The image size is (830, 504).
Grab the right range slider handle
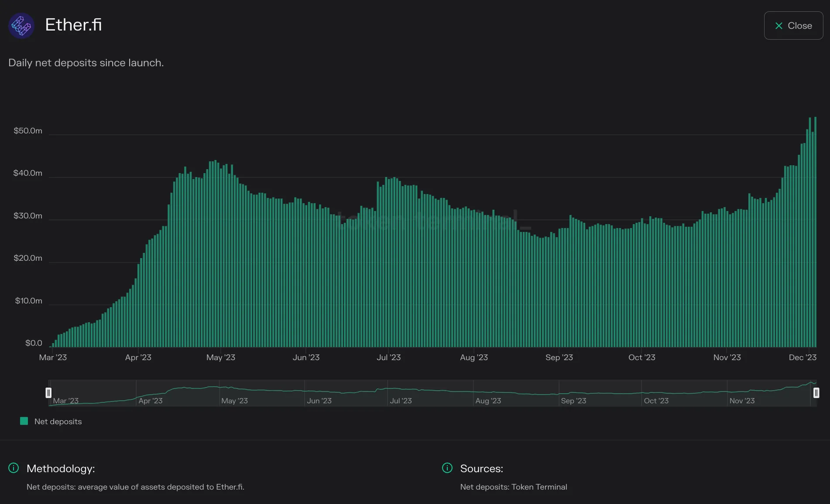click(816, 393)
